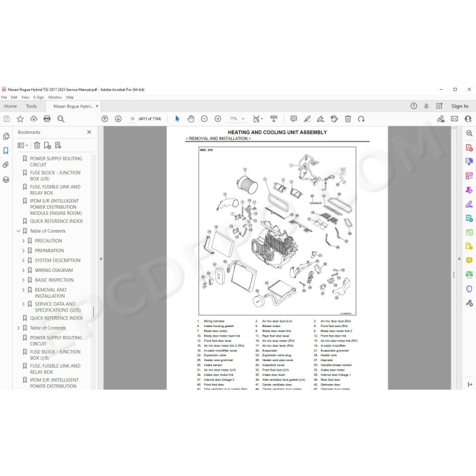Open the Window menu
The width and height of the screenshot is (476, 476).
click(55, 97)
